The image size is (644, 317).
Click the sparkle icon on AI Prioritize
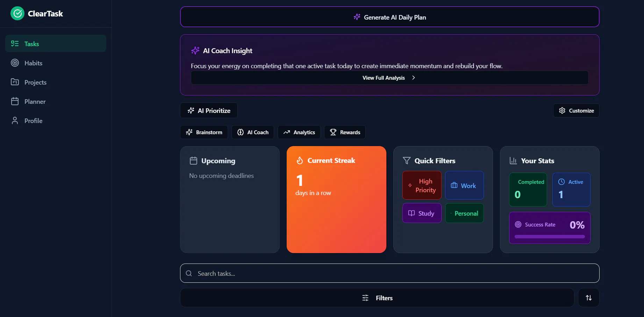click(x=191, y=110)
